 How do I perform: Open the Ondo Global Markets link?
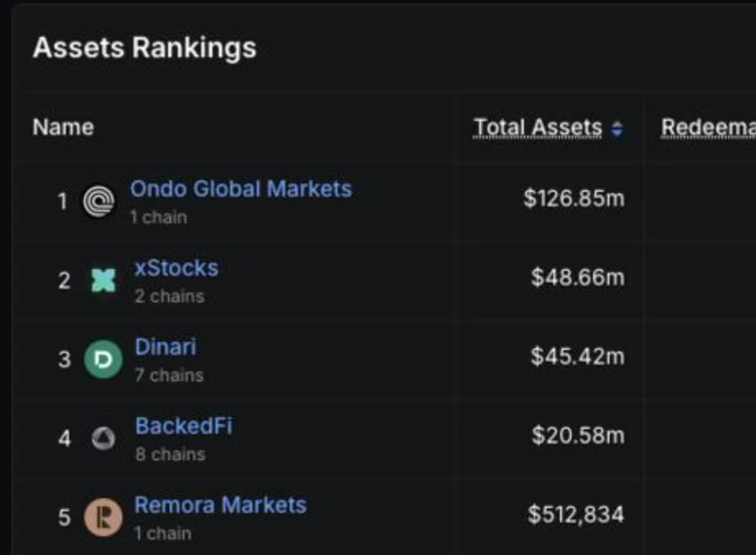pos(240,188)
